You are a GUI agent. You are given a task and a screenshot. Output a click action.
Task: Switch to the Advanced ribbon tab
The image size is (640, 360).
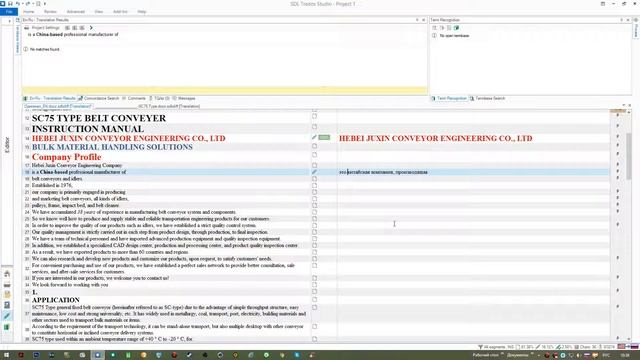76,11
